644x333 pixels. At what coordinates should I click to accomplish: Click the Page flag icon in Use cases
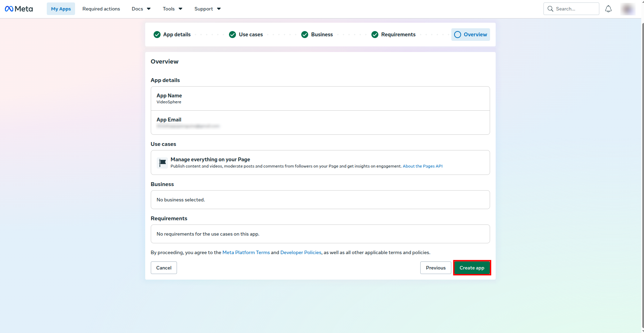click(163, 163)
